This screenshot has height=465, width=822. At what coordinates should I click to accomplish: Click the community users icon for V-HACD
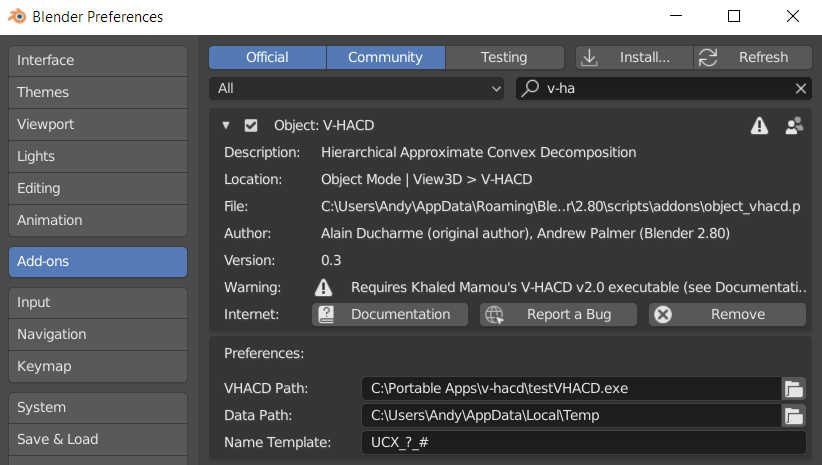(x=794, y=125)
